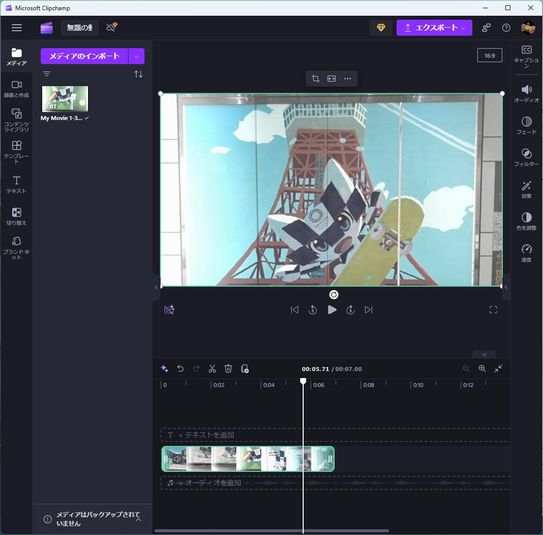Screen dimensions: 543x535
Task: Open the テンプレート templates panel
Action: [x=16, y=152]
